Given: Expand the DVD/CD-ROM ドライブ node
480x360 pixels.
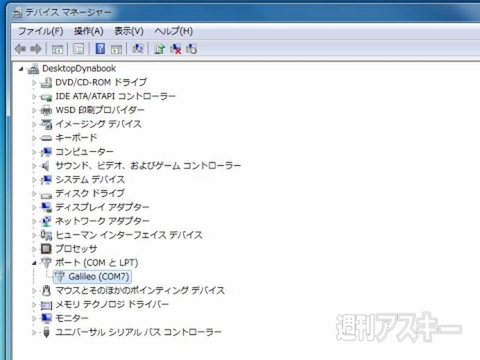Looking at the screenshot, I should click(x=34, y=82).
